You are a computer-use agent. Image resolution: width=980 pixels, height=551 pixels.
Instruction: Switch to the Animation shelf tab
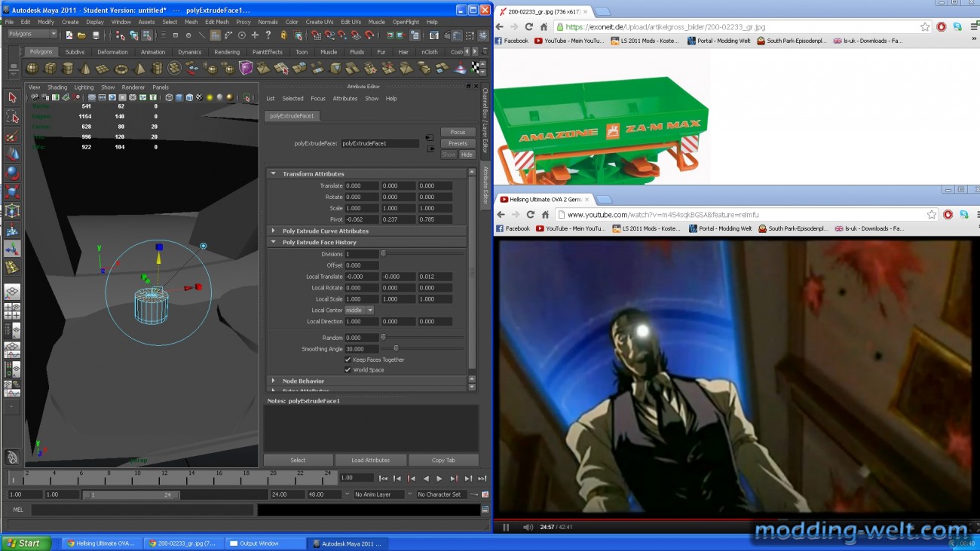point(152,52)
